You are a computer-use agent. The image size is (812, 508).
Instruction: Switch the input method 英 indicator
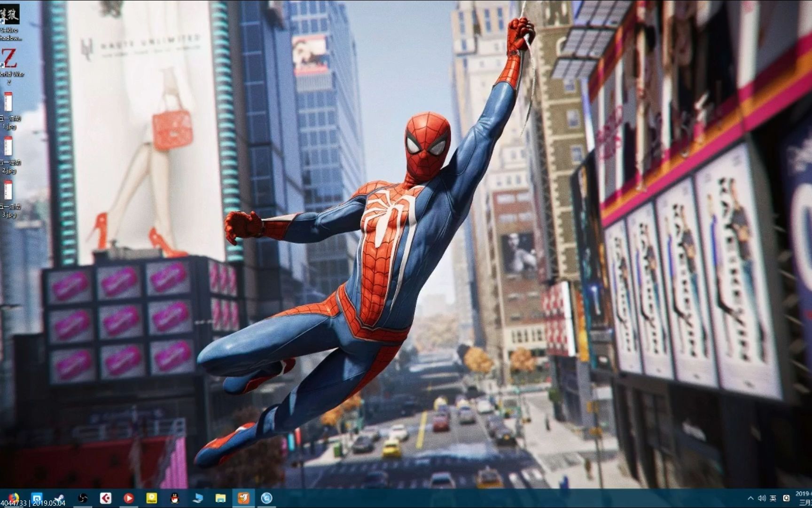click(773, 498)
